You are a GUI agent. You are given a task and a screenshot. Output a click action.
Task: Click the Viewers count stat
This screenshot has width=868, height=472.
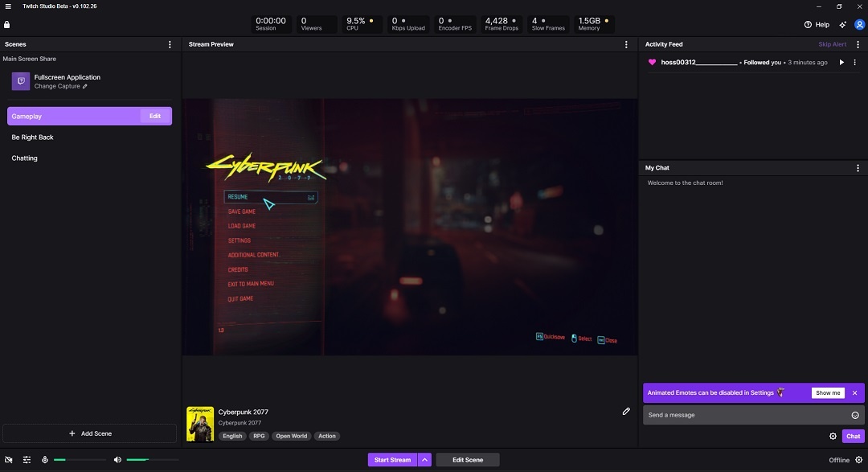[316, 24]
